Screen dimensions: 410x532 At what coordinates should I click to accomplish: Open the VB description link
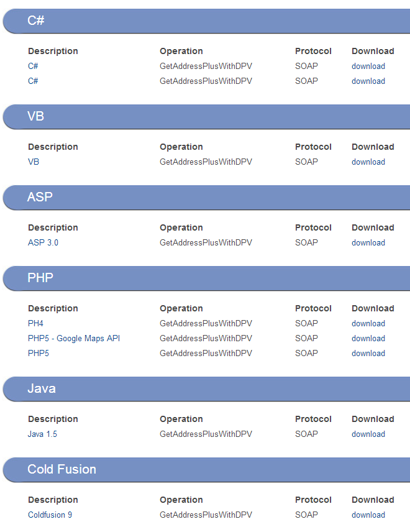click(x=34, y=162)
